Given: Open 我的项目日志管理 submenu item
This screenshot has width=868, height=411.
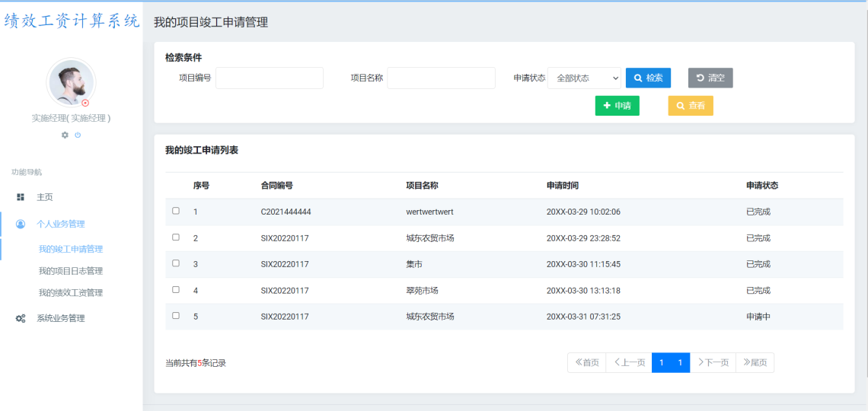Looking at the screenshot, I should click(x=70, y=271).
